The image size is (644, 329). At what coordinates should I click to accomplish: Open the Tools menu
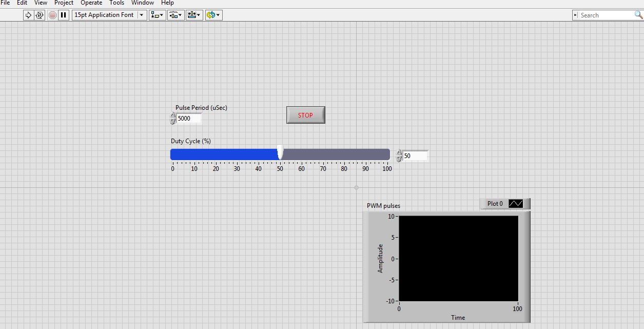[x=117, y=3]
